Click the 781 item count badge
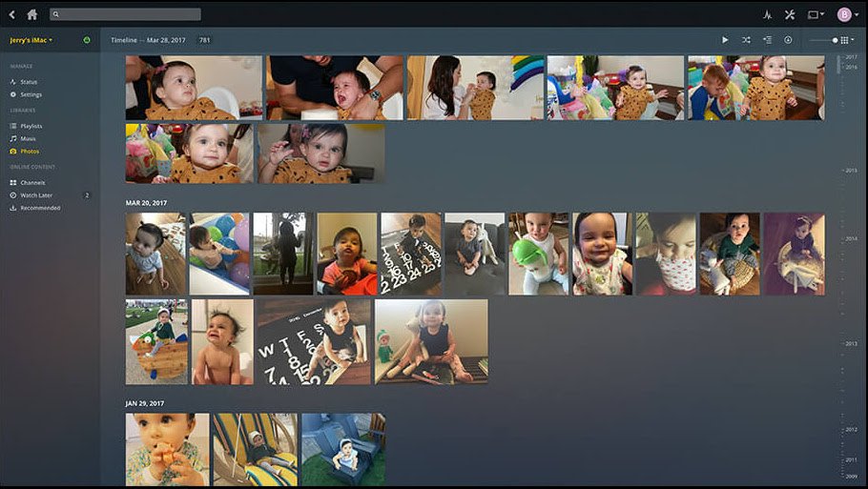This screenshot has width=868, height=489. tap(205, 40)
